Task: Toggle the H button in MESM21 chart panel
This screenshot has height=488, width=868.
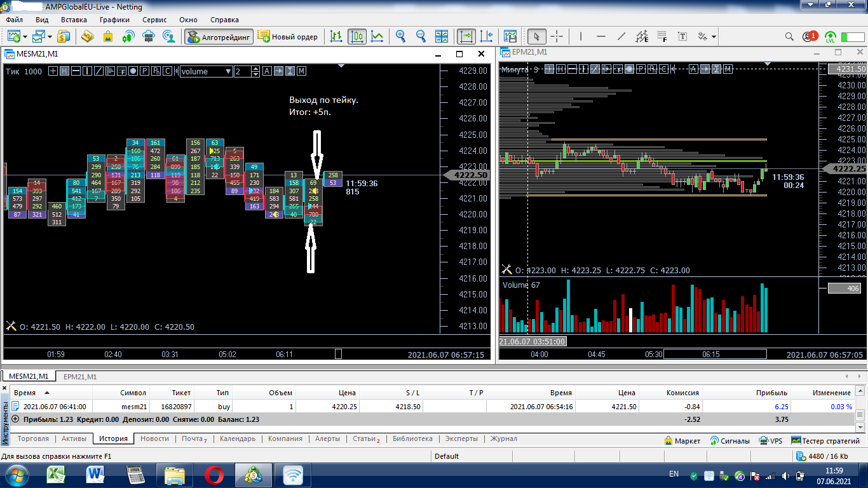Action: coord(64,71)
